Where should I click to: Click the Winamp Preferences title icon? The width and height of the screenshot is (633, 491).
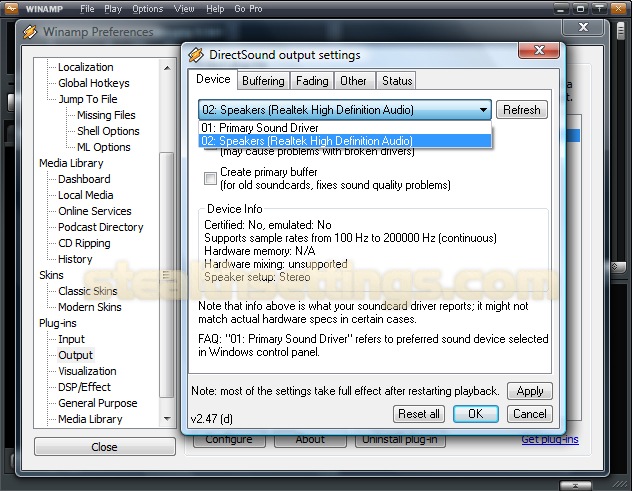(30, 32)
